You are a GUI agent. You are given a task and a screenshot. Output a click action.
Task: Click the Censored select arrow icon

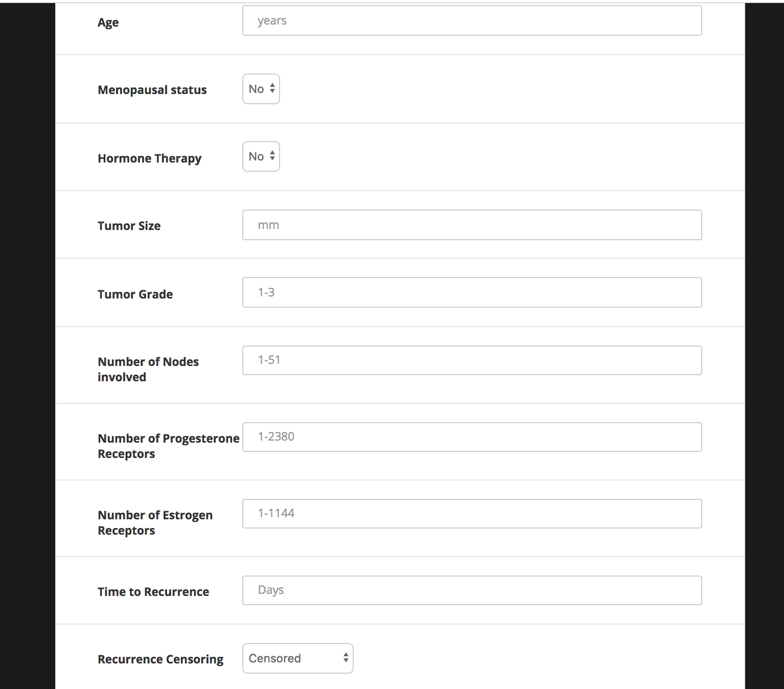pos(346,658)
